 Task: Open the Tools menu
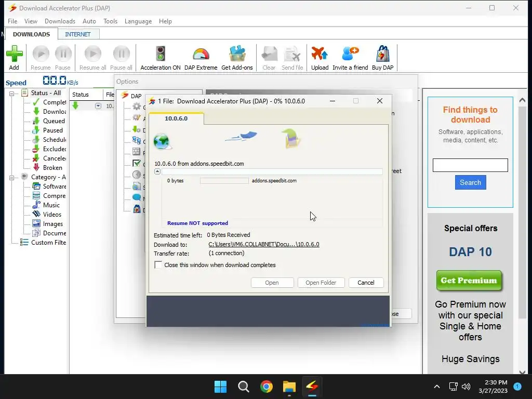[x=110, y=21]
